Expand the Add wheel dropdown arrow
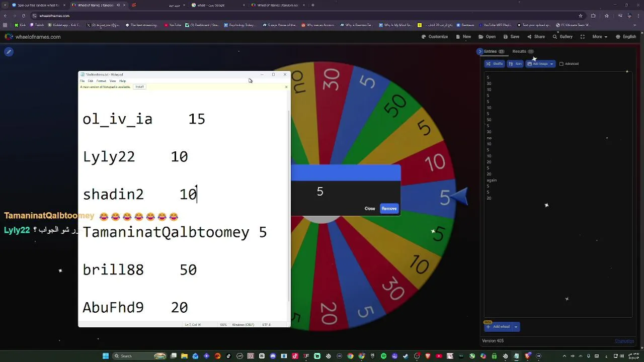The image size is (644, 362). 516,327
